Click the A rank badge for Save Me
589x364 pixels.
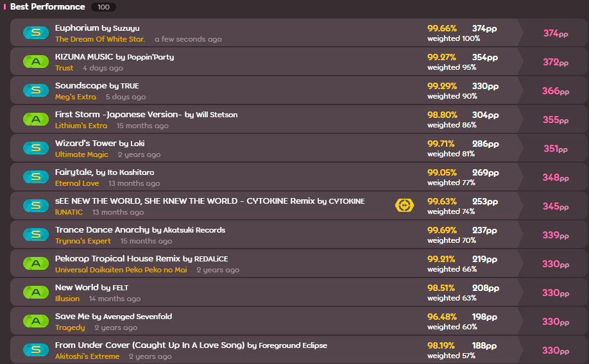point(36,321)
